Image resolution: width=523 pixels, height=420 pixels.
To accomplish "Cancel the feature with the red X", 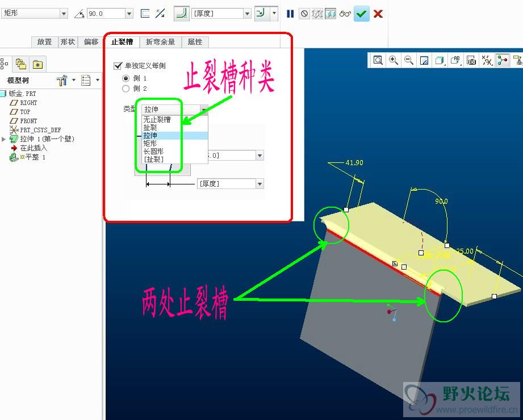I will (x=378, y=14).
